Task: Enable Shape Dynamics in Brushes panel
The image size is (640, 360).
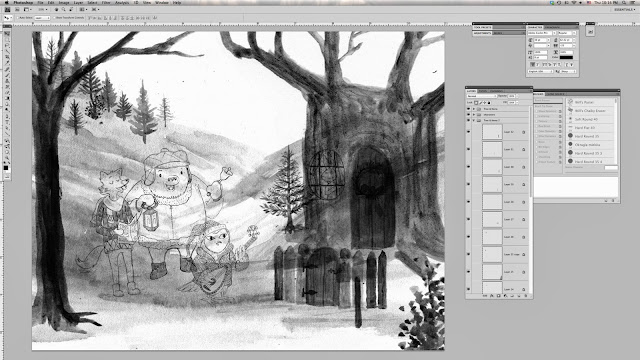Action: point(536,111)
